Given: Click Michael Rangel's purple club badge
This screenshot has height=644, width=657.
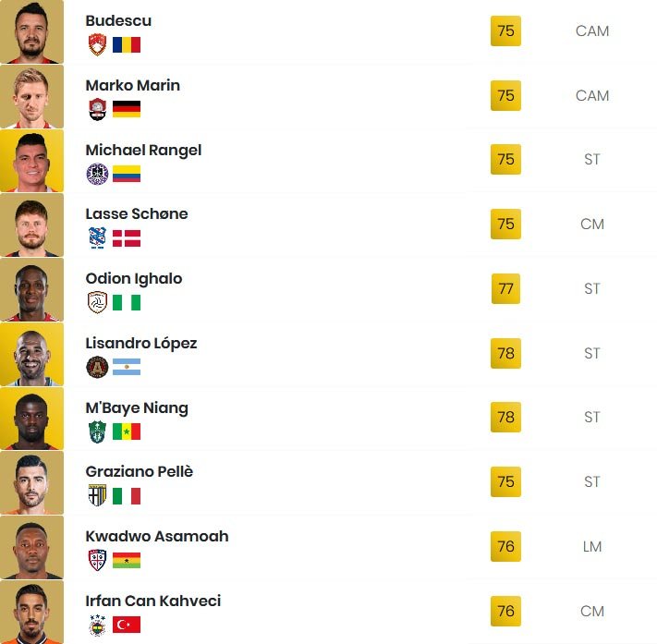Looking at the screenshot, I should pos(97,174).
